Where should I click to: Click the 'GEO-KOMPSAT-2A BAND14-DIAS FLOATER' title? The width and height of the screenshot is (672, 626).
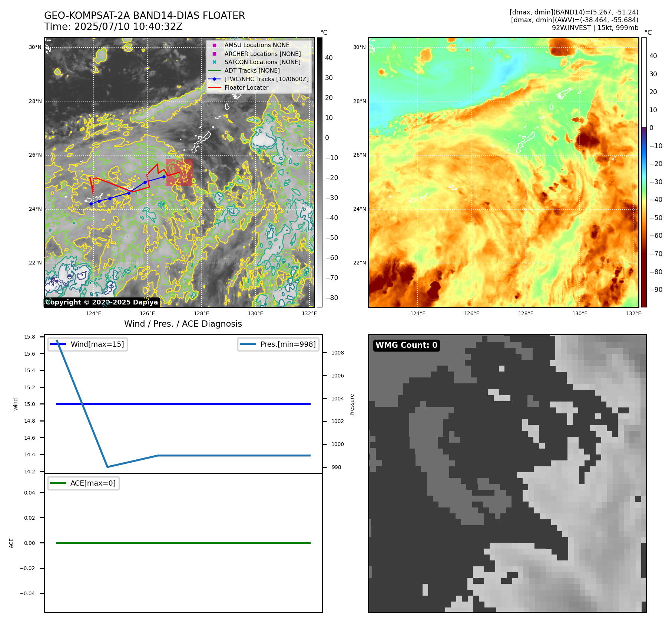(x=145, y=16)
